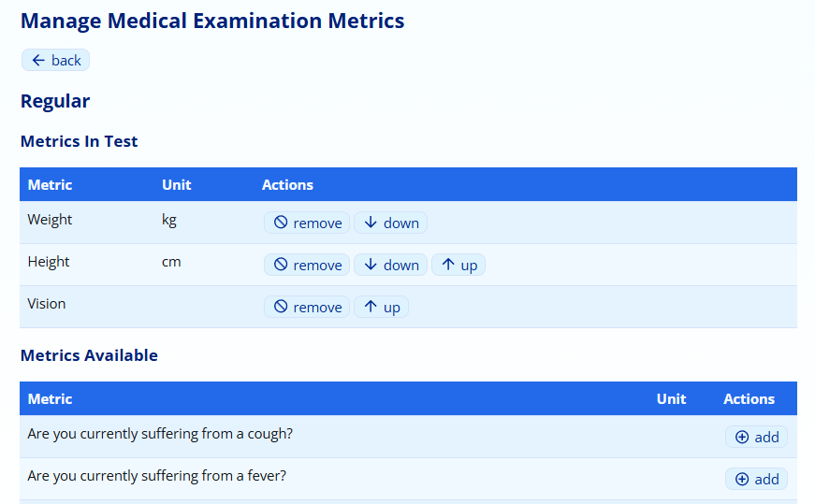Screen dimensions: 815x504
Task: Move Height metric up
Action: pos(458,265)
